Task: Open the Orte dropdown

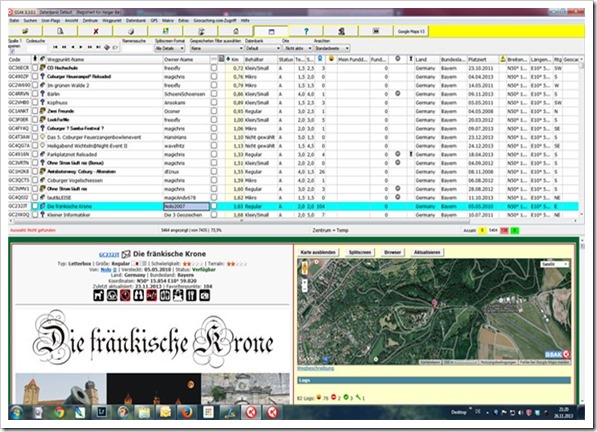Action: (297, 48)
